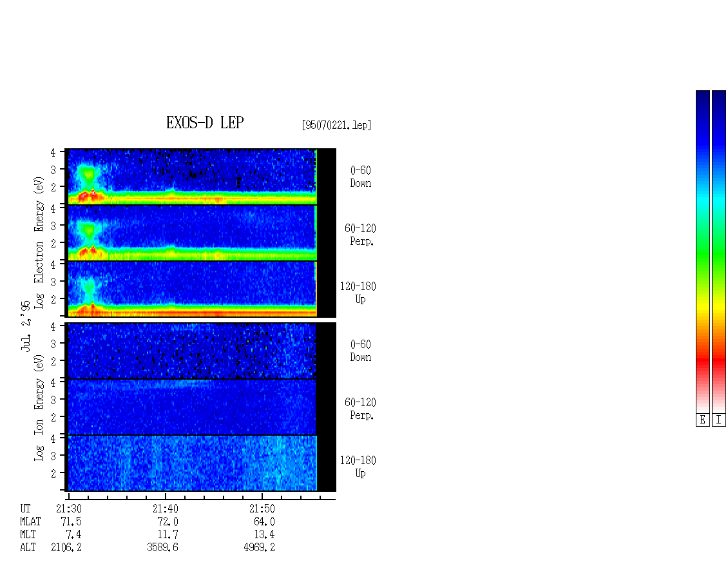Click the 21:40 major tick on time axis

166,496
